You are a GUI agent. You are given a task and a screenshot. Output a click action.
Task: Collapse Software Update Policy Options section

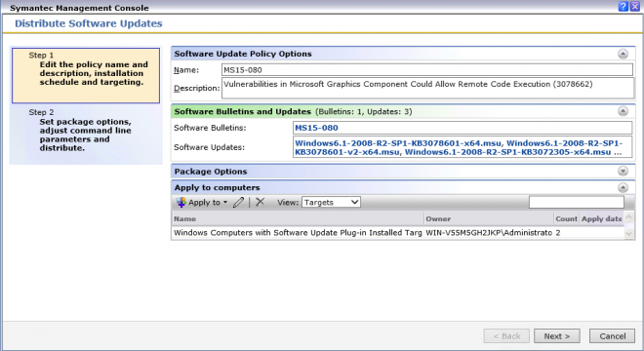click(x=623, y=54)
